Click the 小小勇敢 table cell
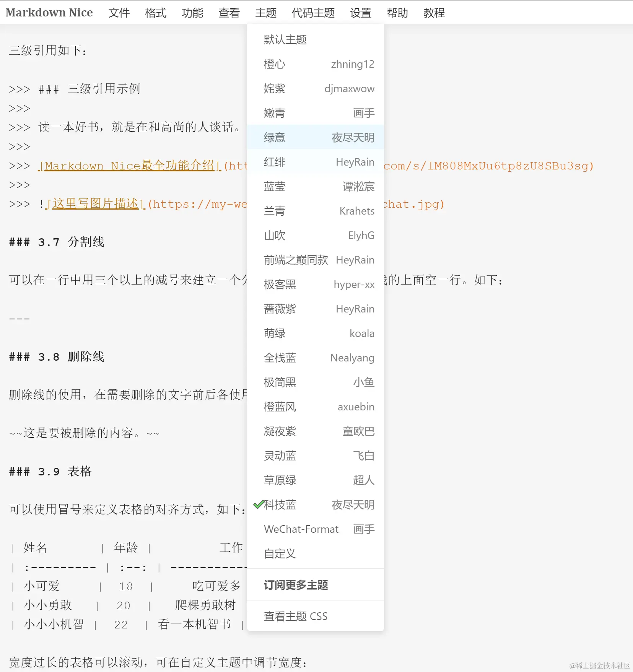This screenshot has height=672, width=633. pyautogui.click(x=48, y=605)
